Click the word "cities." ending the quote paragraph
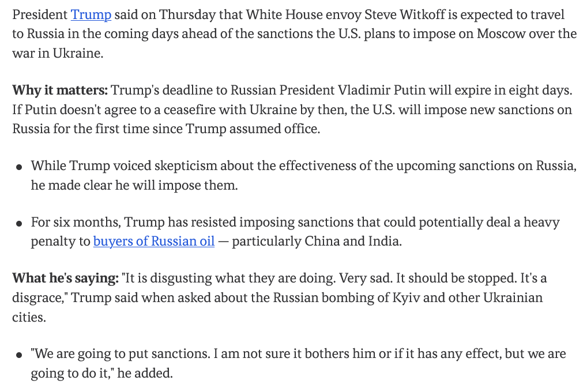Viewport: 587px width, 392px height. 29,317
